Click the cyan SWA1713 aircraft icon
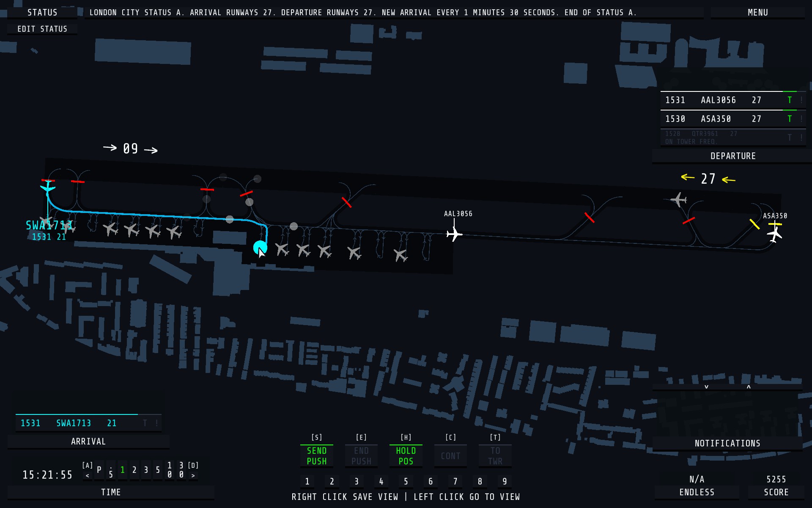Screen dimensions: 812x508 click(48, 188)
